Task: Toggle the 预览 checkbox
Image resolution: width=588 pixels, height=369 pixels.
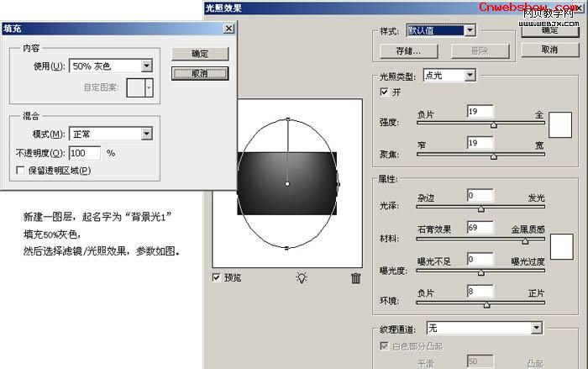Action: [x=217, y=277]
